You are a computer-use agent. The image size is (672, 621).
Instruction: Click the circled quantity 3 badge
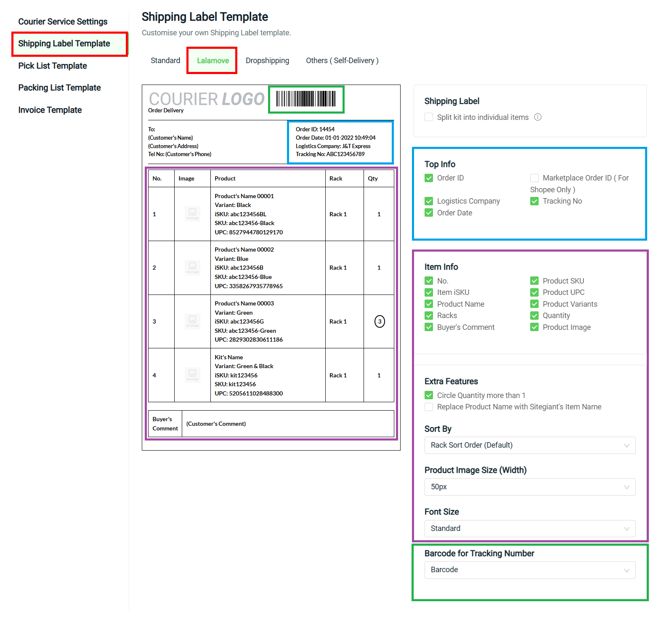click(380, 321)
